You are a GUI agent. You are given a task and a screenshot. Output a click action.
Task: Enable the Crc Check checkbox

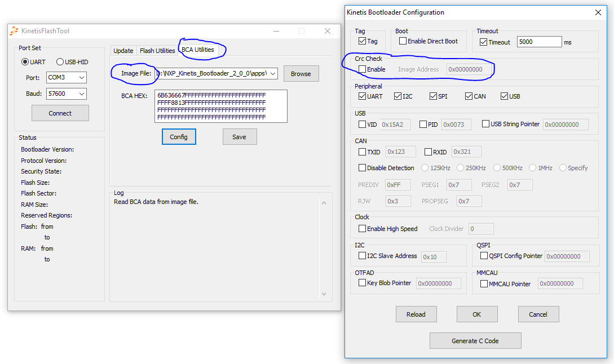tap(362, 69)
